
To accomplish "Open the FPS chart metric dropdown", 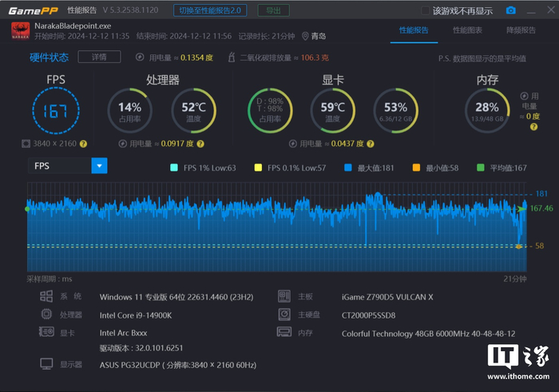I will click(100, 166).
